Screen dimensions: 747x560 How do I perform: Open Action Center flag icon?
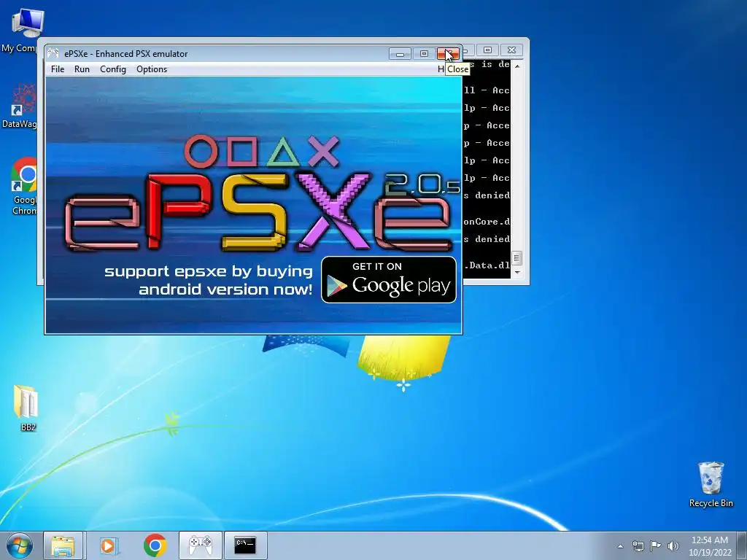pyautogui.click(x=656, y=545)
